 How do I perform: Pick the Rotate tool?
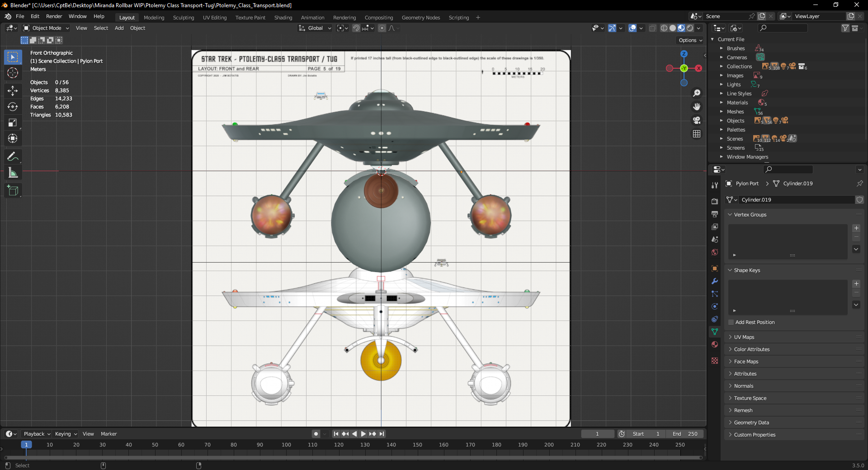pos(13,107)
